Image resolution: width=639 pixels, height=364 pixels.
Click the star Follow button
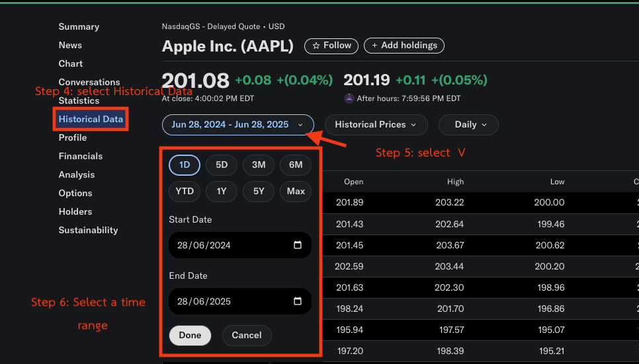[x=331, y=46]
